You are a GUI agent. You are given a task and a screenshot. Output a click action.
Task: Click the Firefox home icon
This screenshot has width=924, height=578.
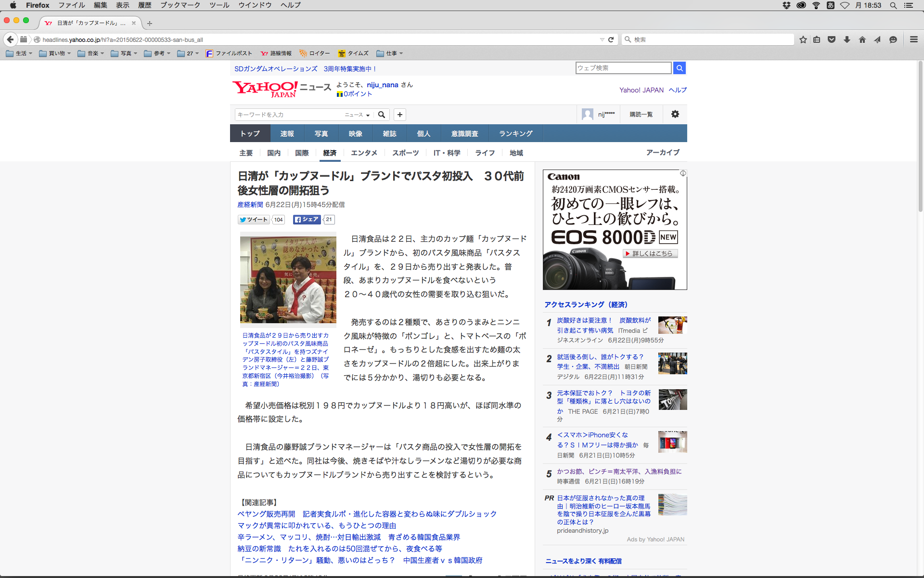click(862, 39)
